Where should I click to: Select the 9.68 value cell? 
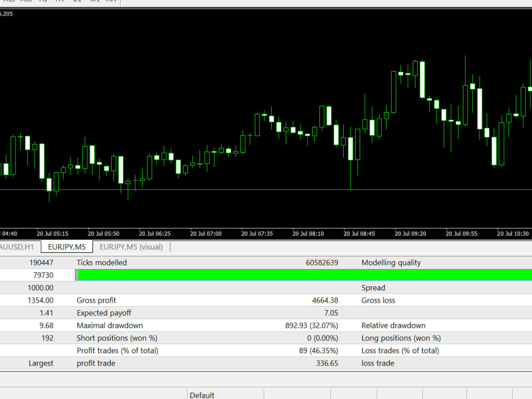click(x=46, y=326)
